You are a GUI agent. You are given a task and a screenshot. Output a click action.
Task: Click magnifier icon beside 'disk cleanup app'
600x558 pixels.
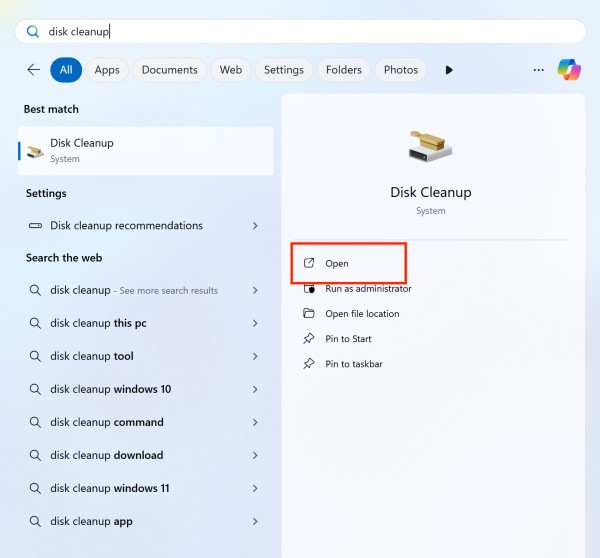point(35,521)
